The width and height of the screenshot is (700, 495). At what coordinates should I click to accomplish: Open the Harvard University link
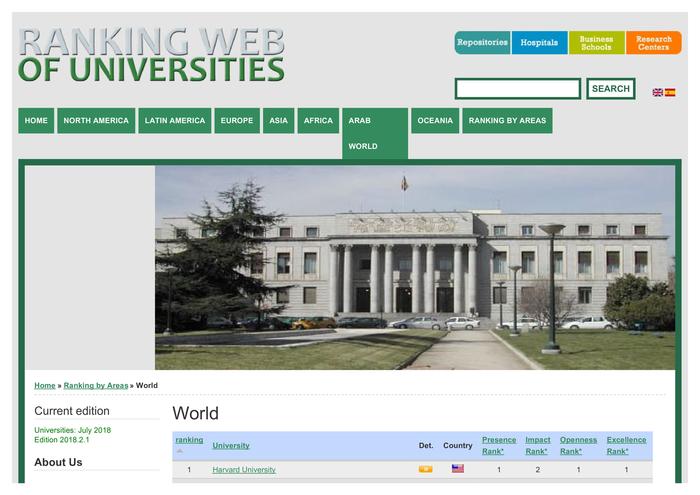[244, 469]
